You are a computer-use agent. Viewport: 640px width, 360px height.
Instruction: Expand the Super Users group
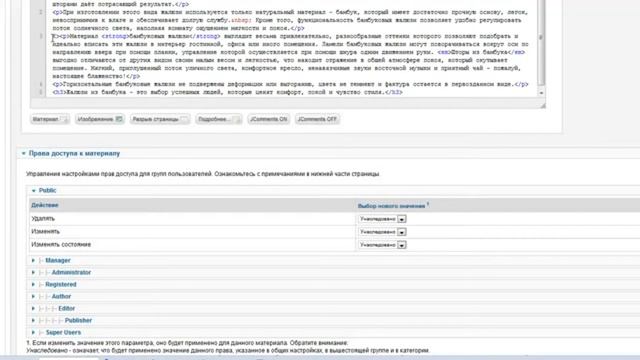(x=63, y=333)
